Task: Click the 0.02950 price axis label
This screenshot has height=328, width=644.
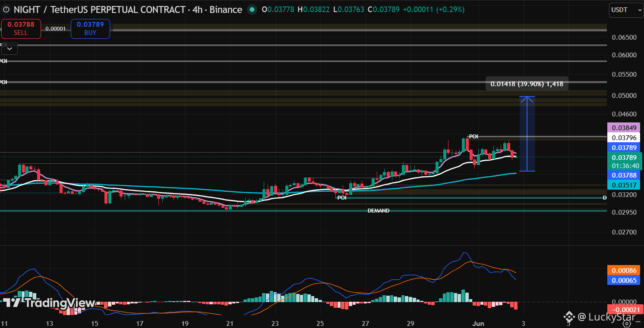Action: [625, 212]
